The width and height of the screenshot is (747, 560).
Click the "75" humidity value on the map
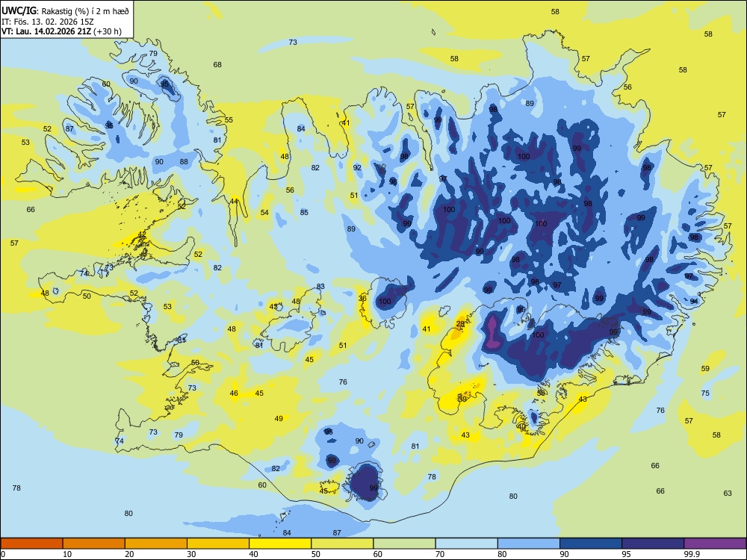pos(705,393)
